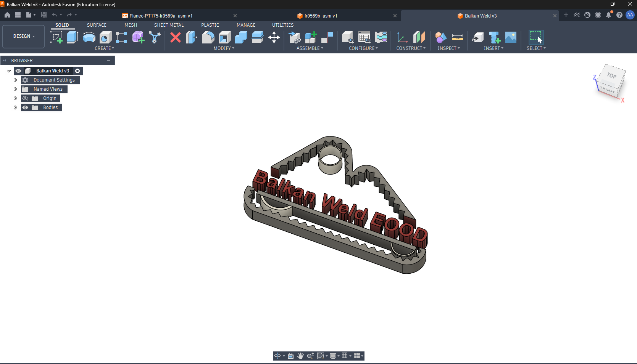Close the Balkan Weld v3 document tab
The height and width of the screenshot is (364, 637).
555,16
